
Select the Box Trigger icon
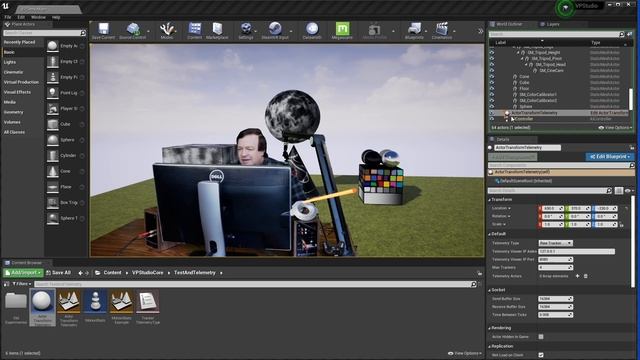coord(53,202)
